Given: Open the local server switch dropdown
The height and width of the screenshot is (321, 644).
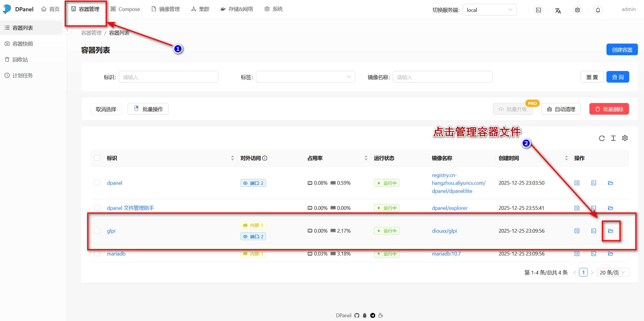Looking at the screenshot, I should point(489,10).
